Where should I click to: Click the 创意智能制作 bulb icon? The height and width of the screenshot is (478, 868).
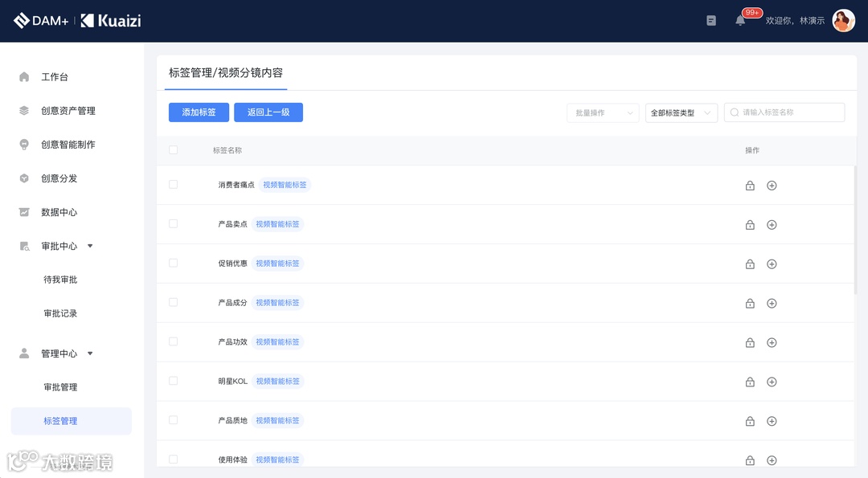[x=24, y=145]
